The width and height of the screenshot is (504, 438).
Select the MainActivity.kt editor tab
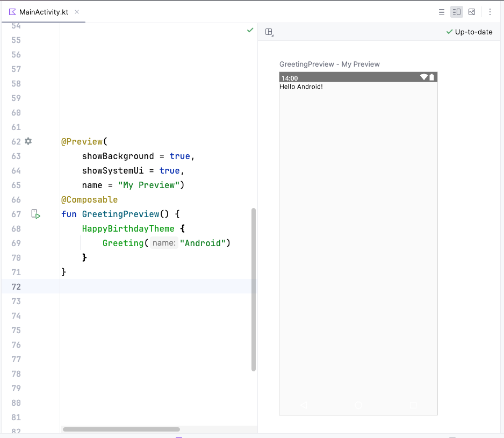44,12
